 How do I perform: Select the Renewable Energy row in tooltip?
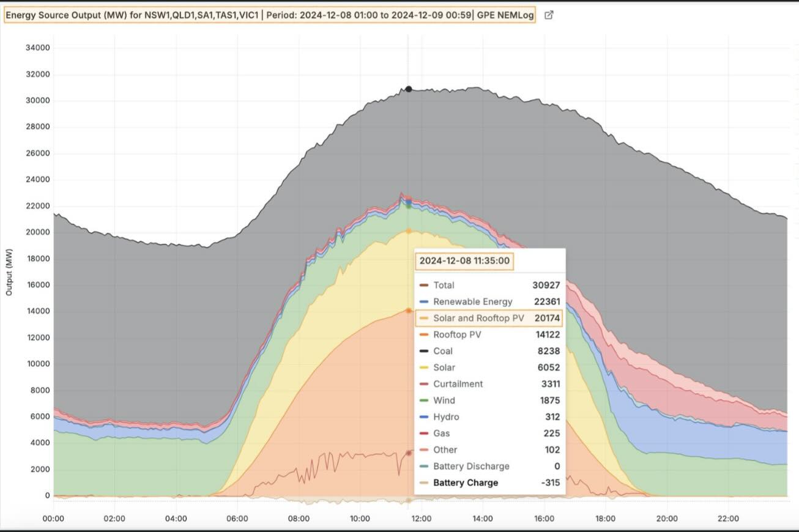click(488, 301)
